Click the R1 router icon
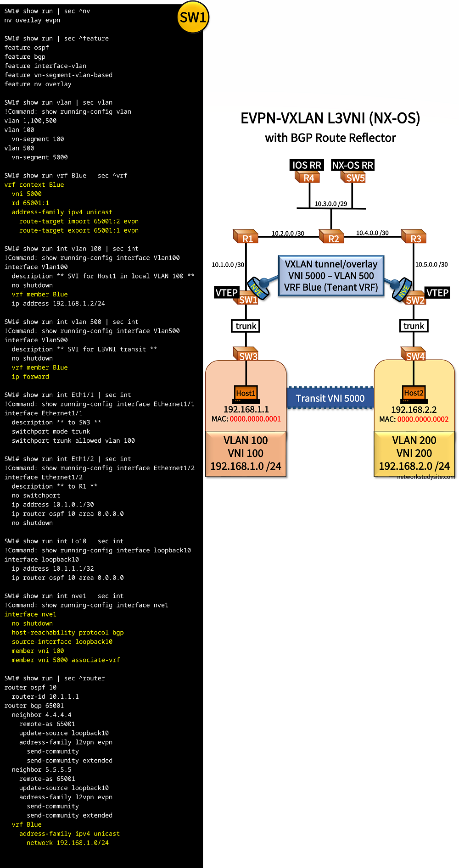Viewport: 459px width, 868px height. click(246, 237)
